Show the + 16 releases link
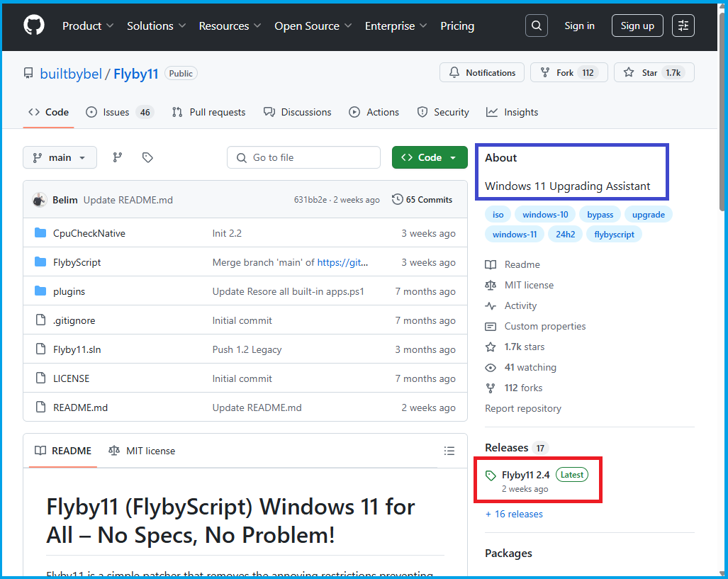The width and height of the screenshot is (728, 579). 514,514
